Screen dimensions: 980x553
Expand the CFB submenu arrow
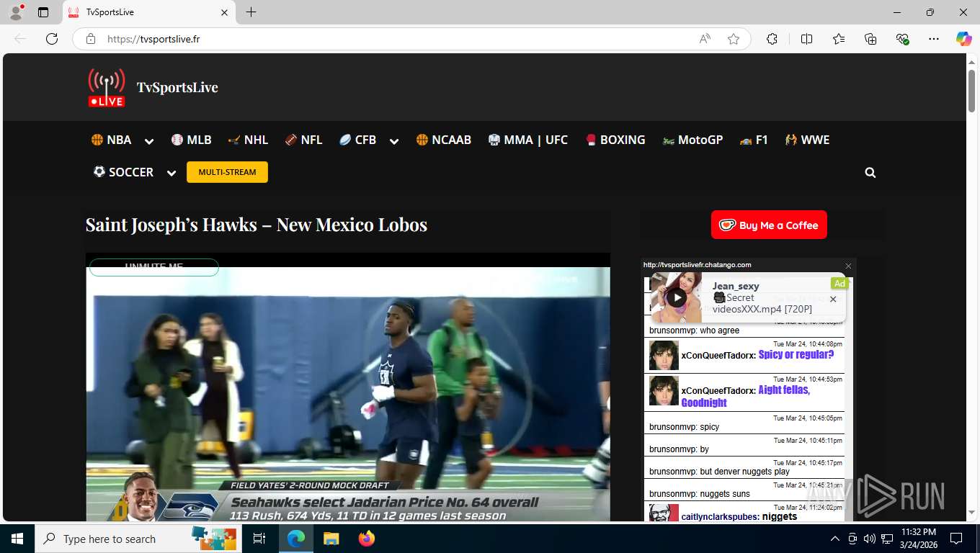click(394, 141)
